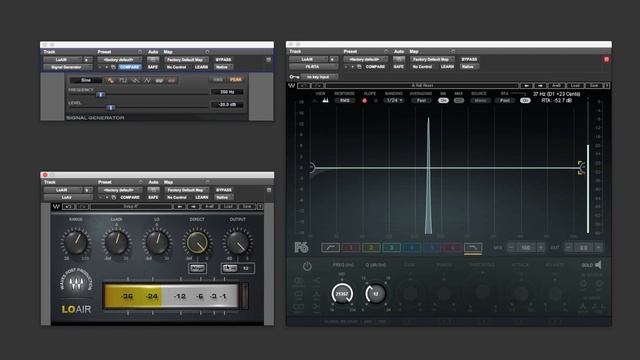Click the OUTPUT knob in LoAir
640x360 pixels.
pos(238,242)
